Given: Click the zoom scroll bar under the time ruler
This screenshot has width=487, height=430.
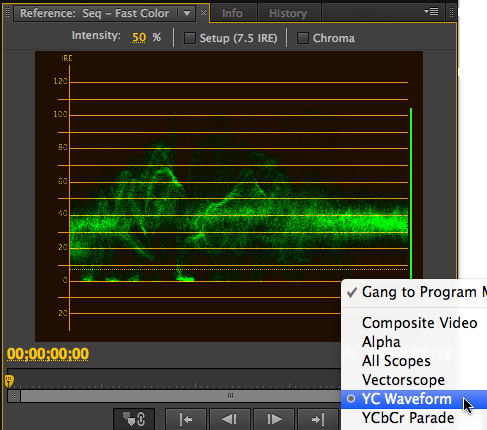Looking at the screenshot, I should (180, 396).
